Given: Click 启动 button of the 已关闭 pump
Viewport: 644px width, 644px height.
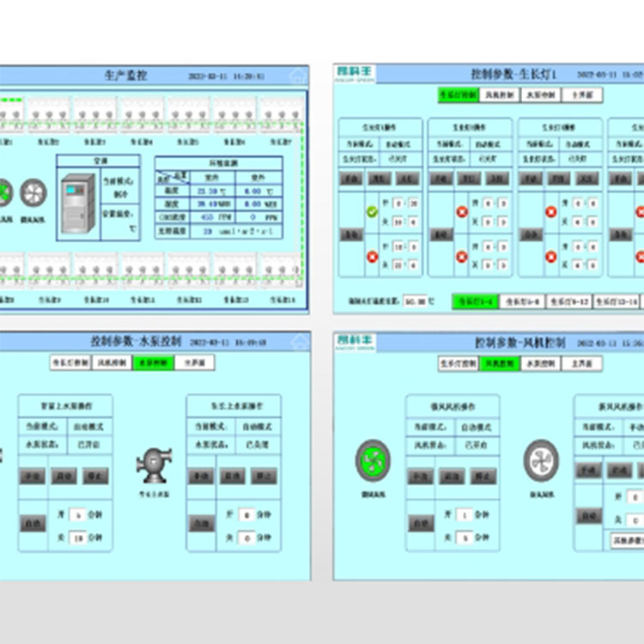Looking at the screenshot, I should pos(233,477).
